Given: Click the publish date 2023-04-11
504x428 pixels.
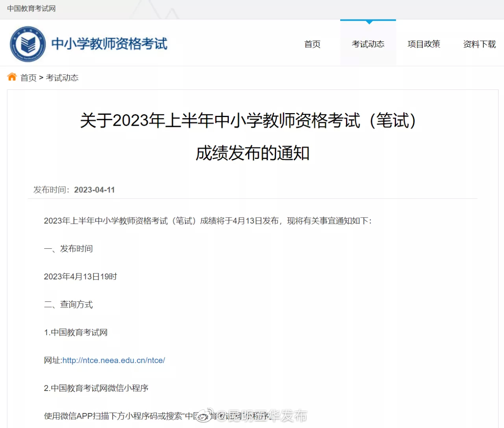Looking at the screenshot, I should [94, 190].
